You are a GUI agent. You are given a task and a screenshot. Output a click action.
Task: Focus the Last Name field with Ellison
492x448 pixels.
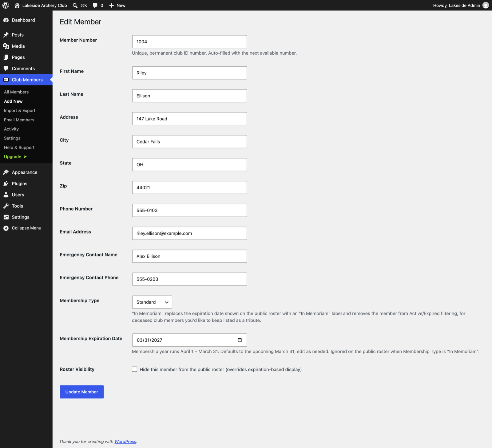click(x=189, y=96)
